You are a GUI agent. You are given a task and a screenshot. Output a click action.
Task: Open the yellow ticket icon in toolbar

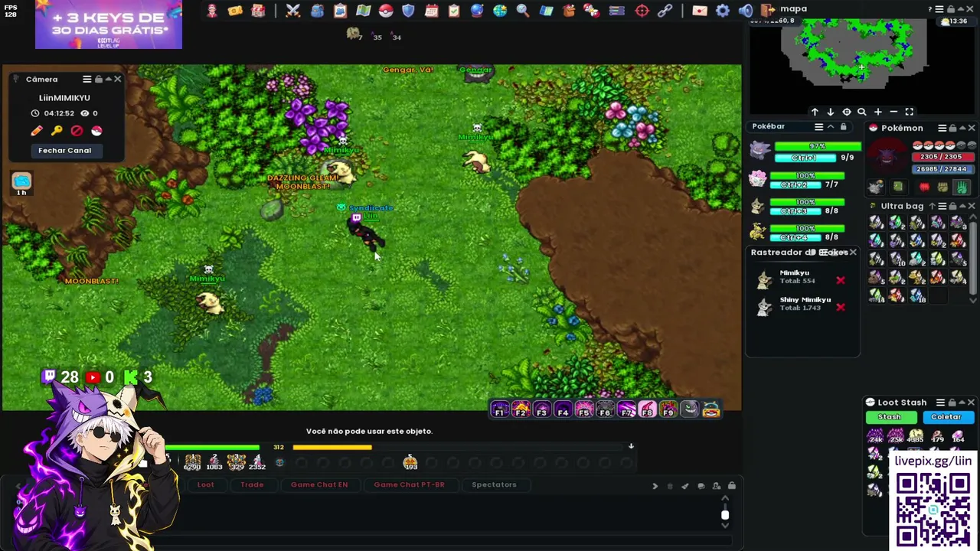pos(235,11)
